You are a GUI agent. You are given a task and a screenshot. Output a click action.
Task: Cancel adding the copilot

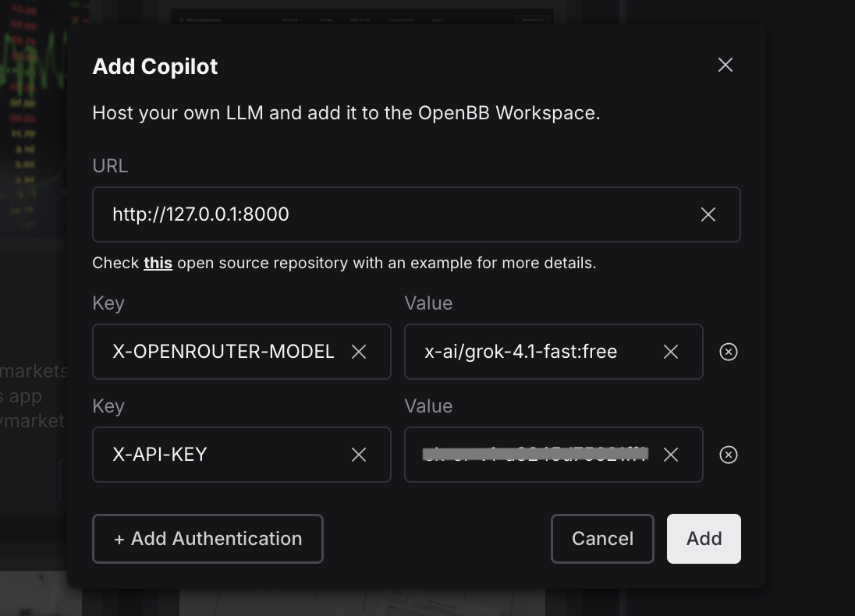point(601,538)
